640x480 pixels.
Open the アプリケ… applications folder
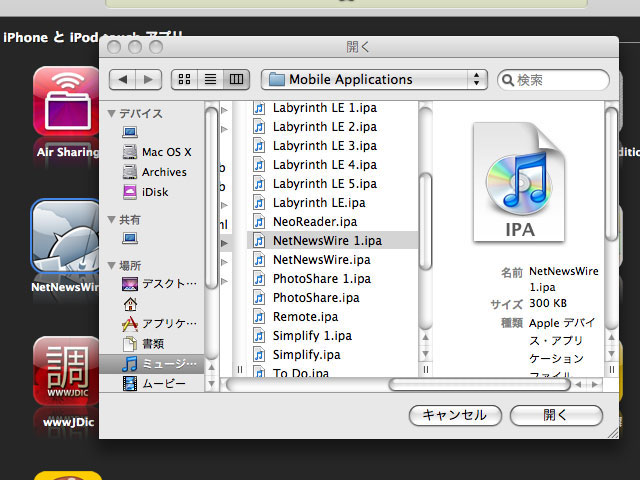pos(159,324)
